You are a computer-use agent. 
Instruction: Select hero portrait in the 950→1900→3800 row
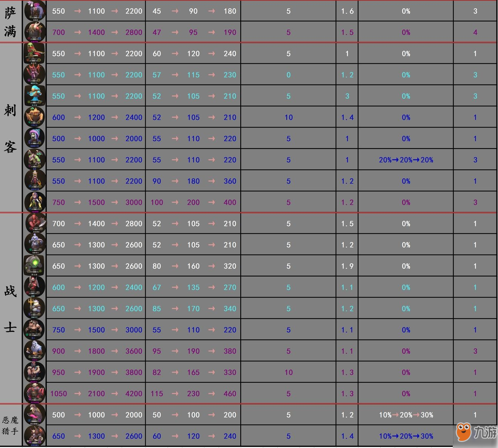(x=35, y=372)
